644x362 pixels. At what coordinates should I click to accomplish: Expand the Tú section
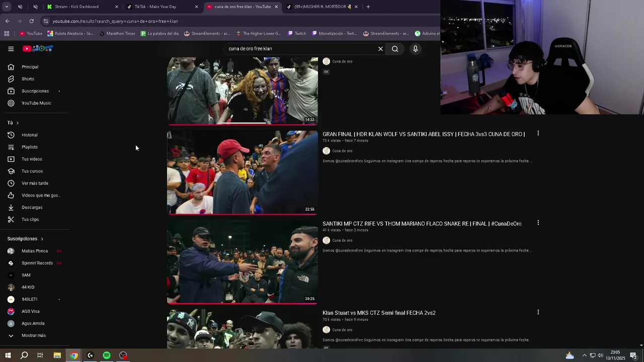point(13,123)
